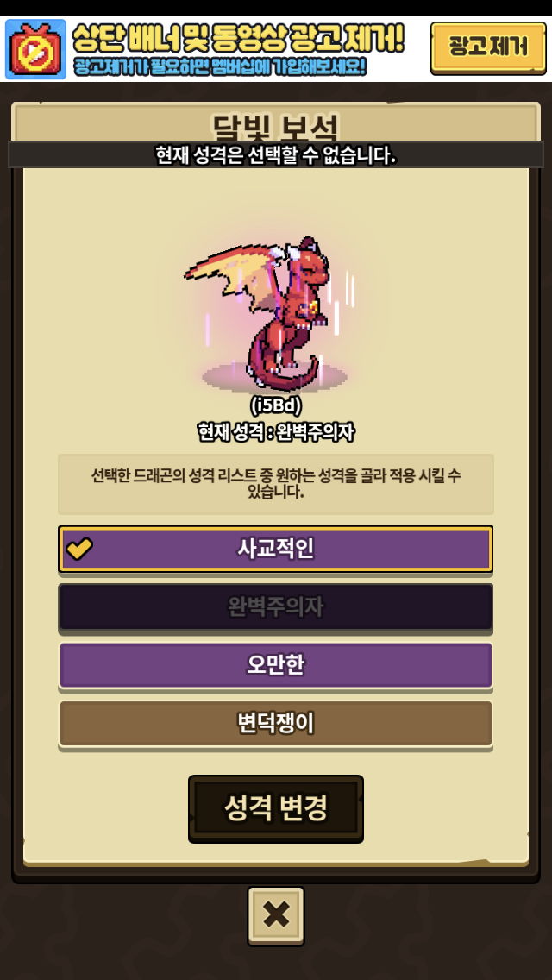552x980 pixels.
Task: Tap the red ad-block TV icon
Action: [x=35, y=49]
